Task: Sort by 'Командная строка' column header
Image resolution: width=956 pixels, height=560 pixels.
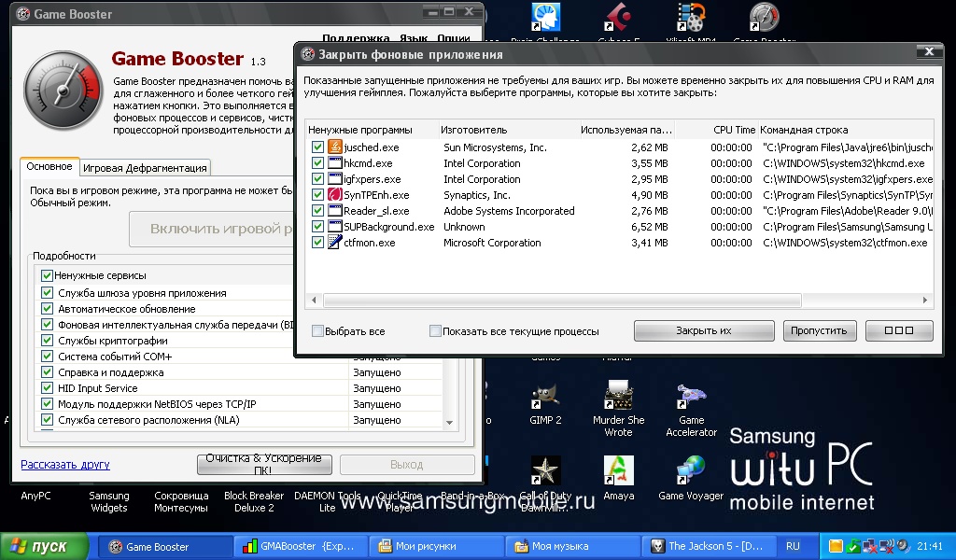Action: (x=845, y=130)
